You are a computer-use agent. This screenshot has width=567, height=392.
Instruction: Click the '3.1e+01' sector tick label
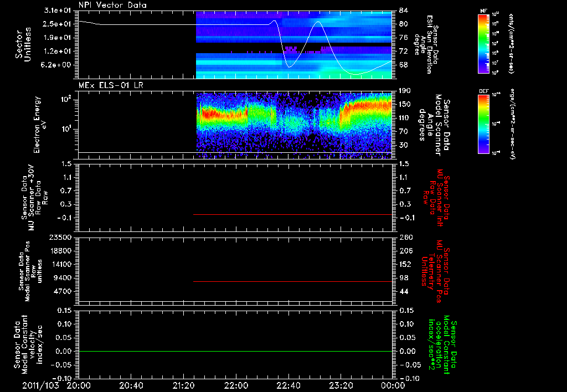coord(58,10)
